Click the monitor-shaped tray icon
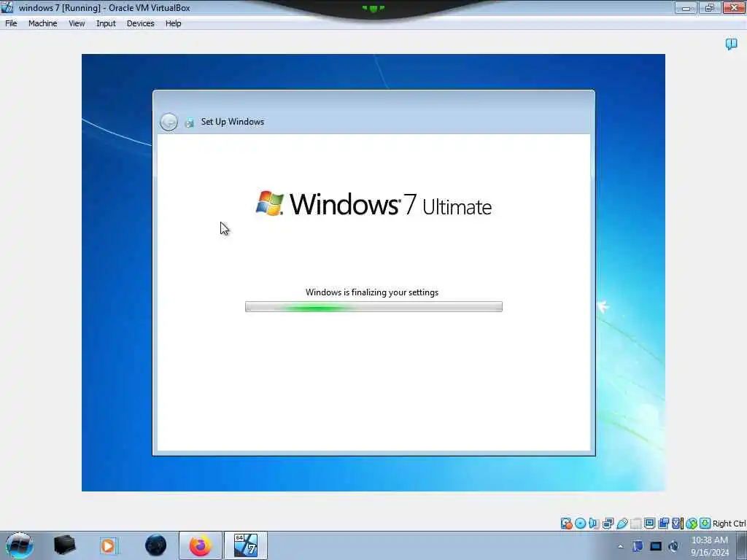Screen dimensions: 747x560 (656, 546)
